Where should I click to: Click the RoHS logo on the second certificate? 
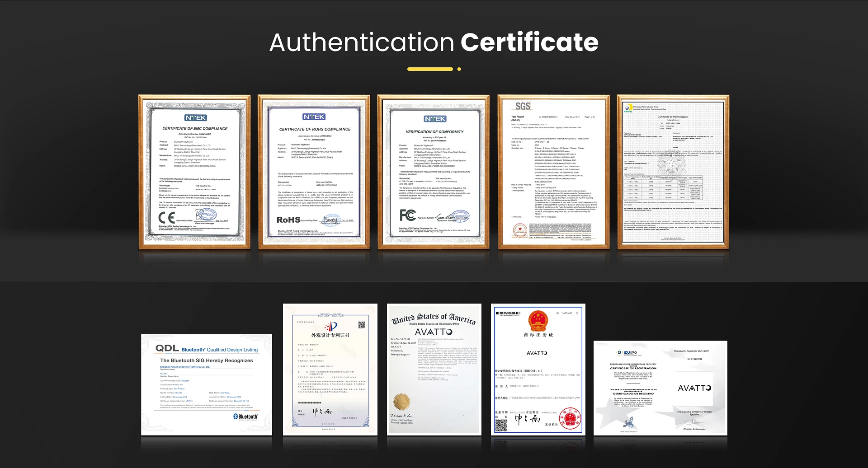pos(288,220)
